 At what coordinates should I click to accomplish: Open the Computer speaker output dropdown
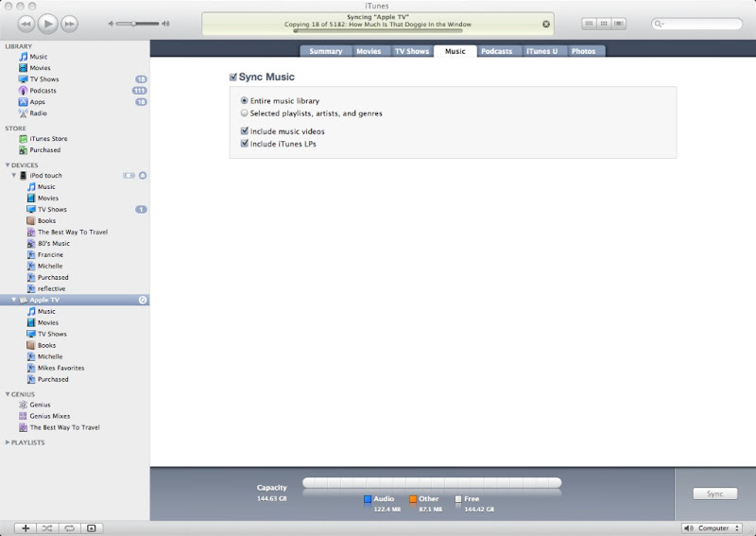(712, 528)
